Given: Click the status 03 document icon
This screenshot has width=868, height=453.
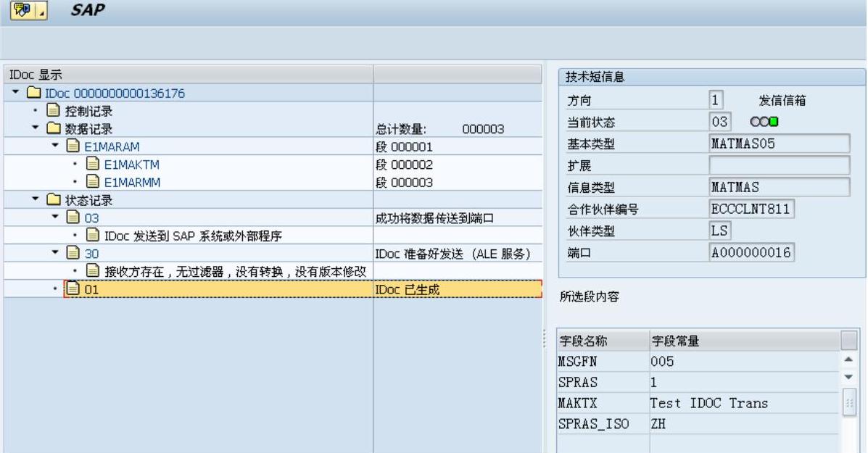Looking at the screenshot, I should click(x=73, y=217).
